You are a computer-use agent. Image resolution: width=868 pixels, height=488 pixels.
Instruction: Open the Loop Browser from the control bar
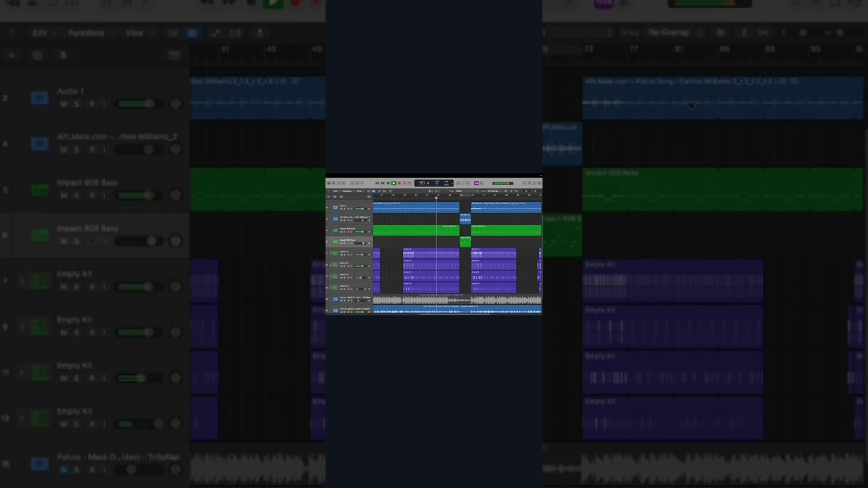tap(534, 183)
